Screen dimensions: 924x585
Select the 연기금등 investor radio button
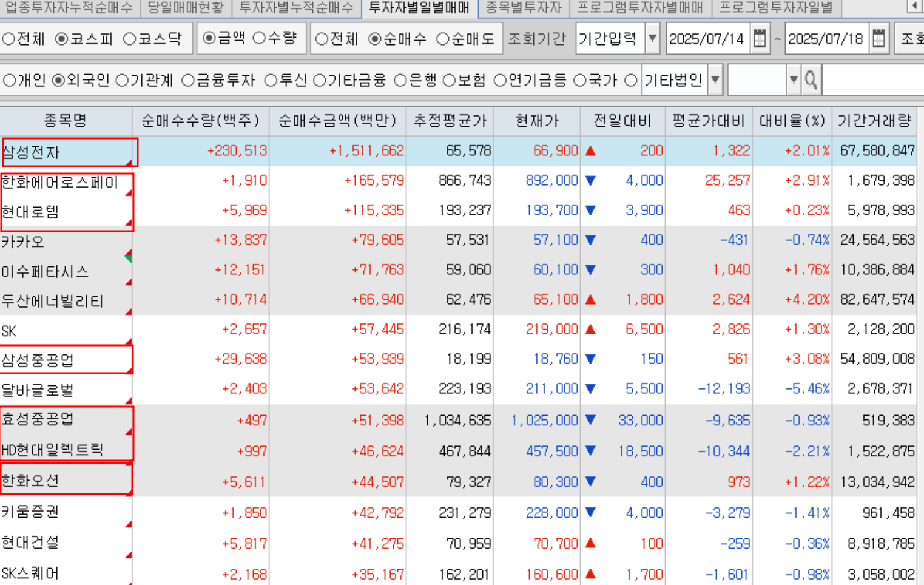500,80
